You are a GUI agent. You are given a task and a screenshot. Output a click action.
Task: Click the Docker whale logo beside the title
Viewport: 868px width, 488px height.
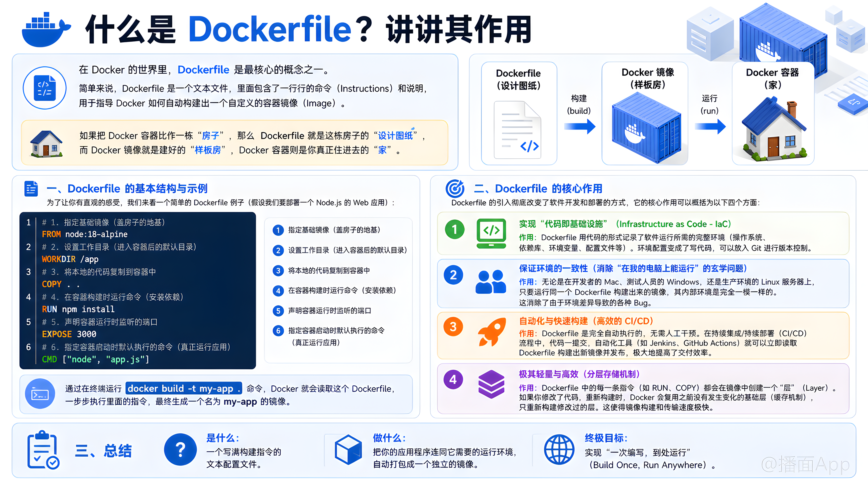[x=46, y=30]
